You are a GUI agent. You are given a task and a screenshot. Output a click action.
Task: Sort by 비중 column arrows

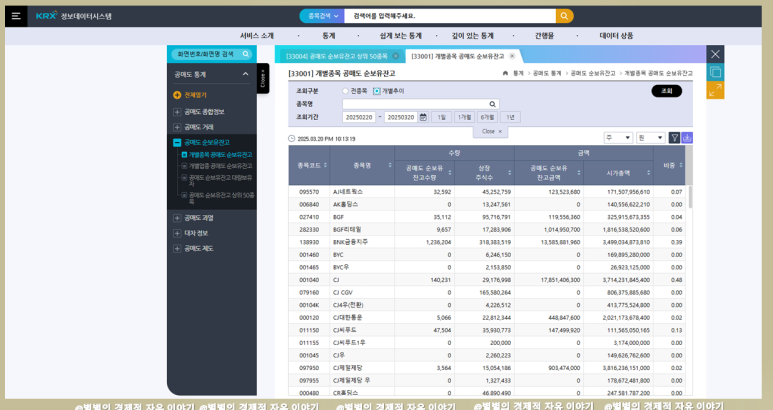point(681,165)
